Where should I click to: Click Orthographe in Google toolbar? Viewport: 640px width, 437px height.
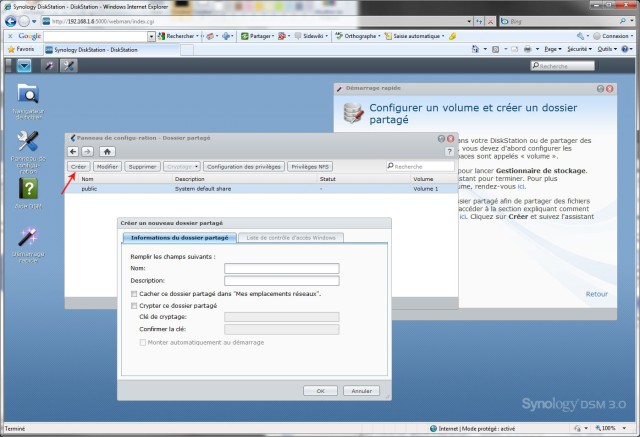click(x=356, y=36)
